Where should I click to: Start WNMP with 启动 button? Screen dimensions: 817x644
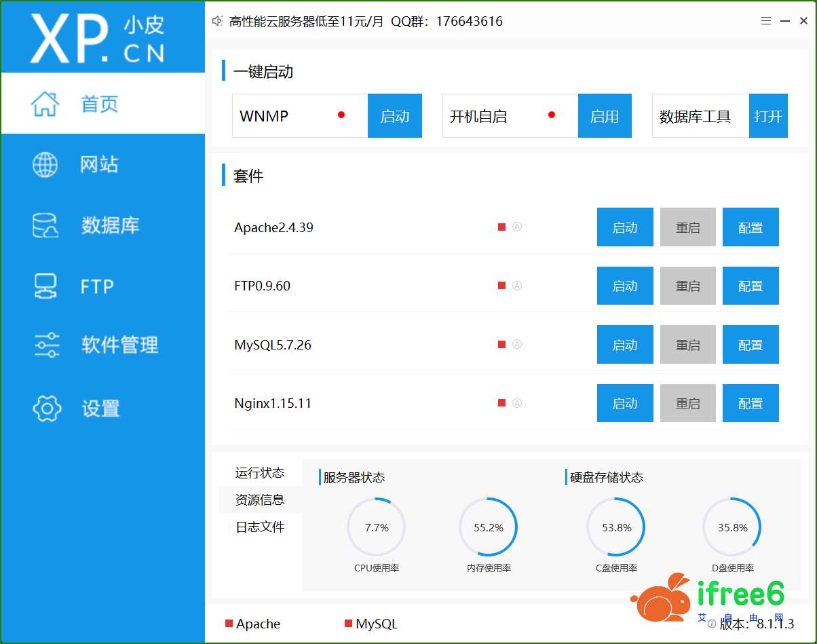coord(394,116)
